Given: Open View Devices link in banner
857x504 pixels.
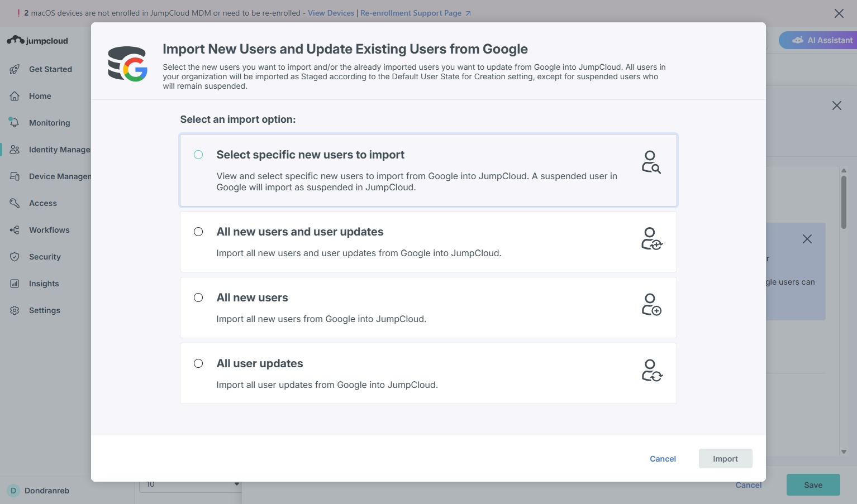Looking at the screenshot, I should (331, 13).
